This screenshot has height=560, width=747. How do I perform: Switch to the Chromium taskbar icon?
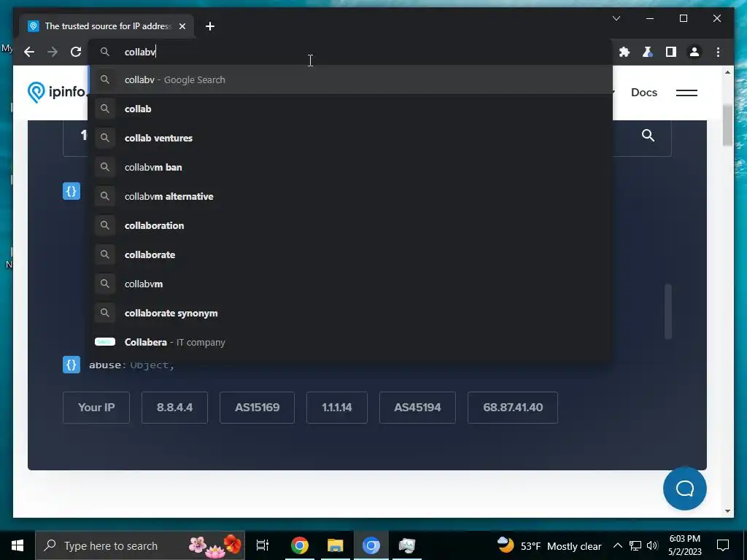click(371, 545)
